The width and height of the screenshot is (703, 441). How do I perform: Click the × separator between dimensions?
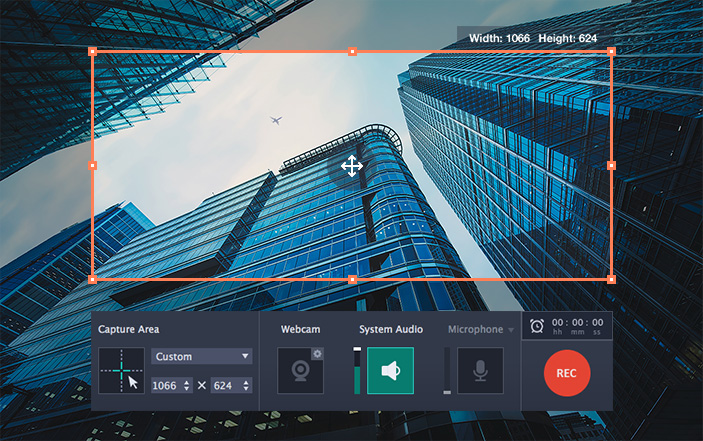click(x=202, y=385)
